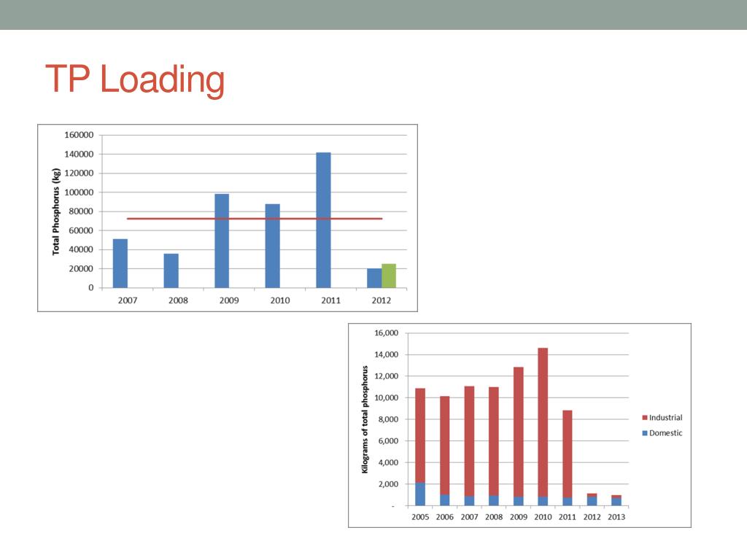Click the 2006 red industrial bar segment
The height and width of the screenshot is (560, 747).
tap(444, 446)
